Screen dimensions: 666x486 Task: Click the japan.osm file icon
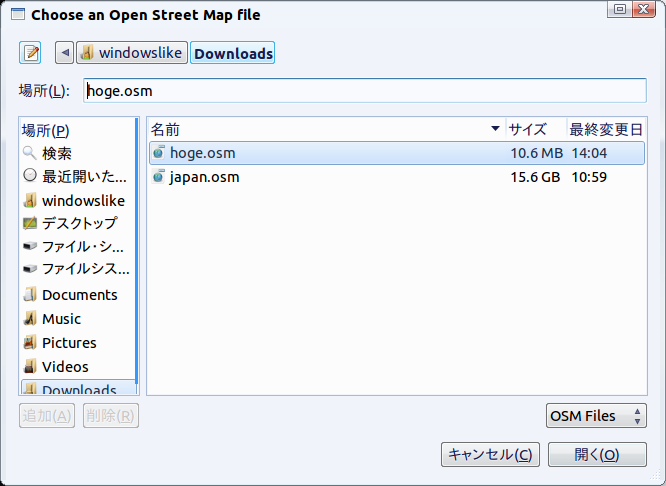(158, 176)
